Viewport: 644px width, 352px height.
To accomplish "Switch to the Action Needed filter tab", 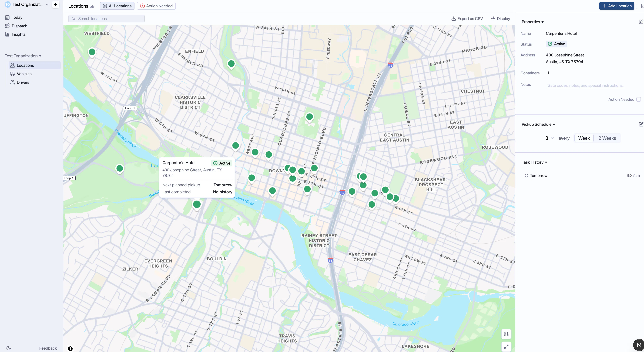I will 156,6.
